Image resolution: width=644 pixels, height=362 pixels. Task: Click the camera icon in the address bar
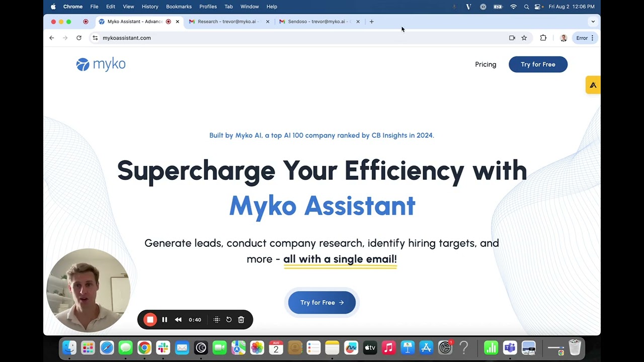pos(512,38)
